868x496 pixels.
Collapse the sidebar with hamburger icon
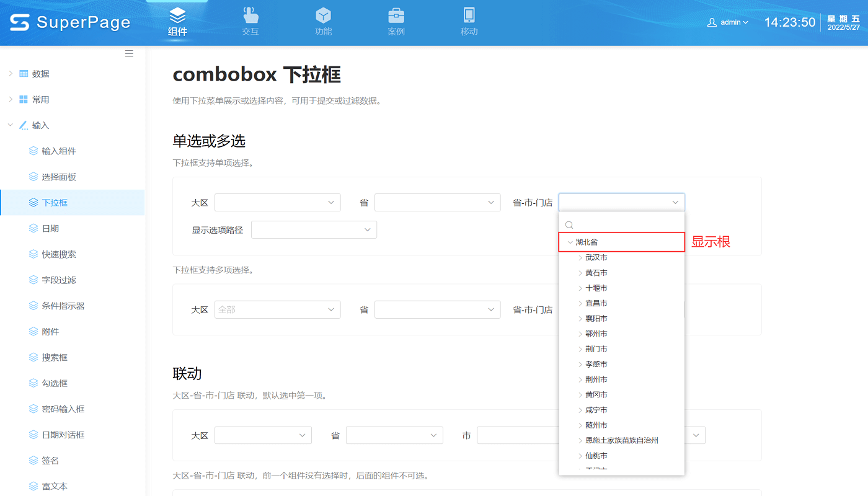point(129,53)
